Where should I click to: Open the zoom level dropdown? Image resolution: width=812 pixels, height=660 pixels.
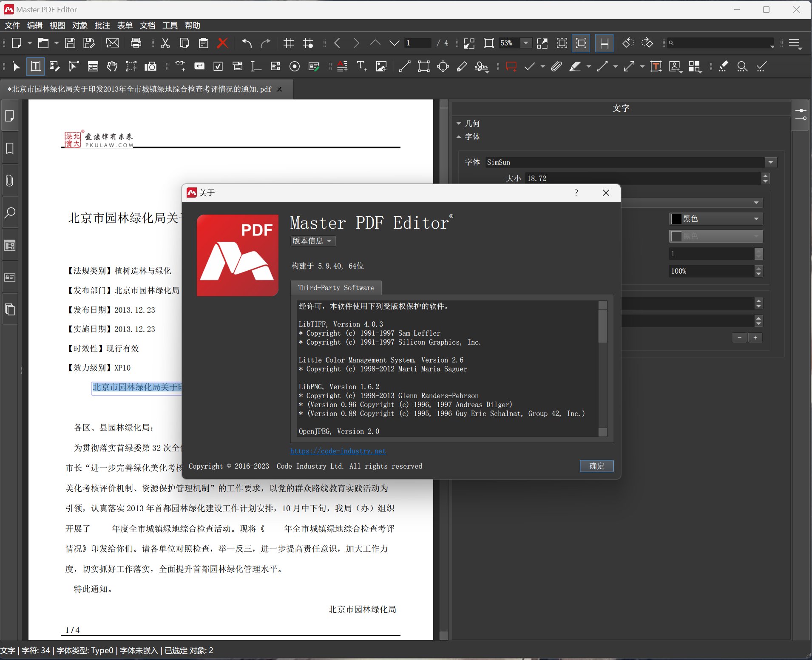pos(526,43)
